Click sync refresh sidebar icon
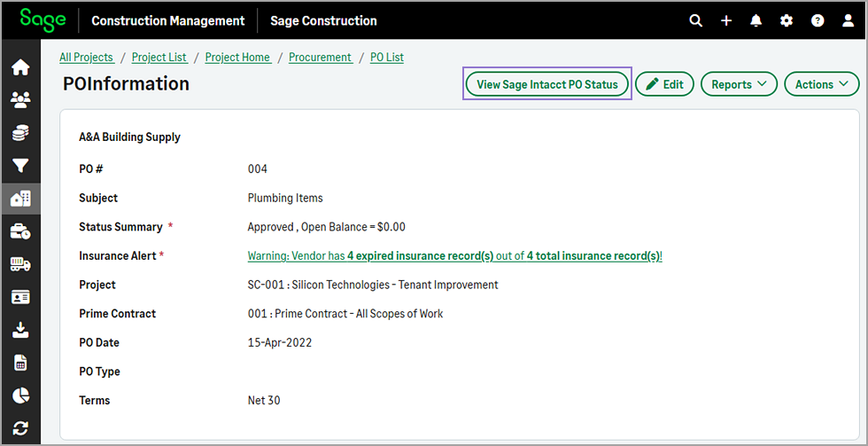The image size is (868, 446). point(20,428)
